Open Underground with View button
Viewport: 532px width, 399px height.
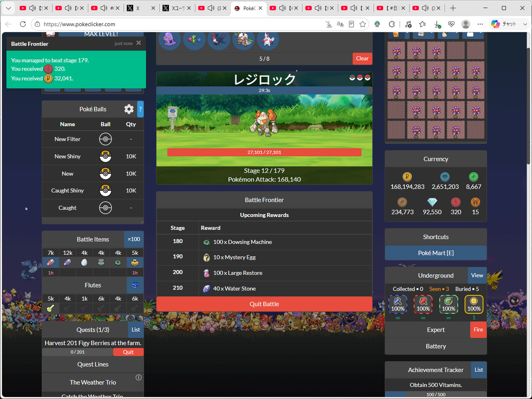point(477,275)
